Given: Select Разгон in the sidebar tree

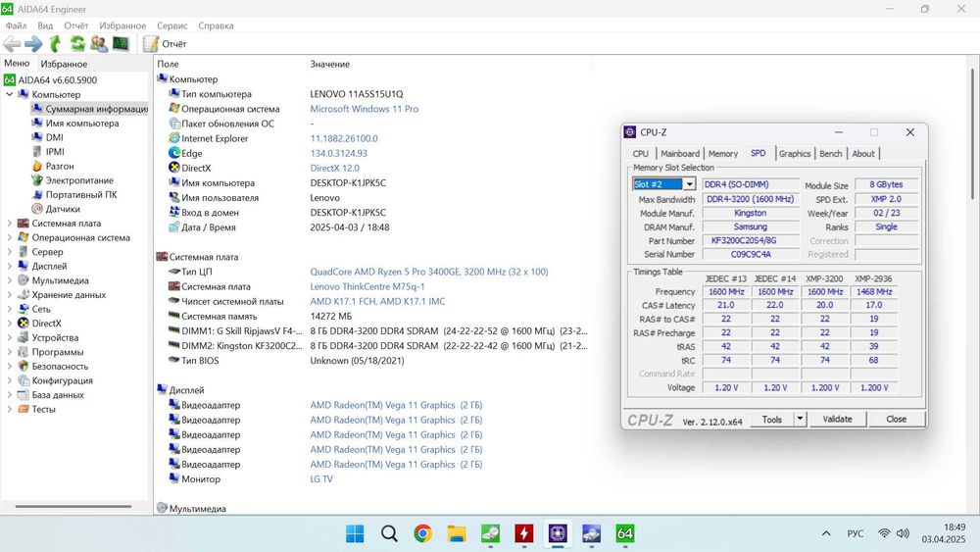Looking at the screenshot, I should point(59,167).
